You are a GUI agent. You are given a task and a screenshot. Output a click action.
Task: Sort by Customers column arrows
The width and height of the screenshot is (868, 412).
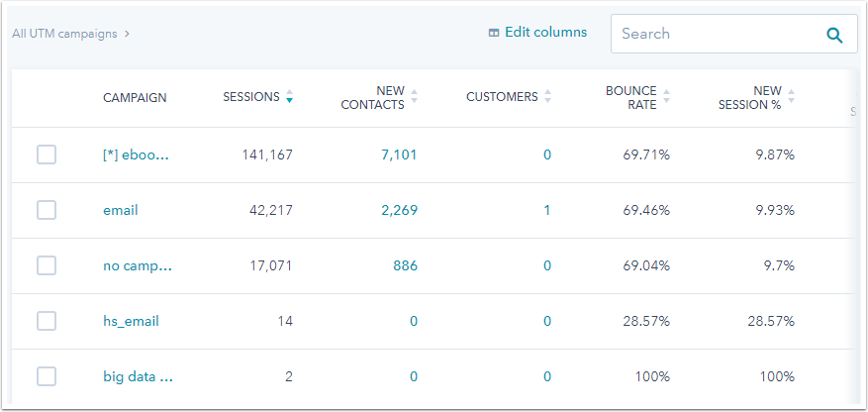pyautogui.click(x=547, y=97)
